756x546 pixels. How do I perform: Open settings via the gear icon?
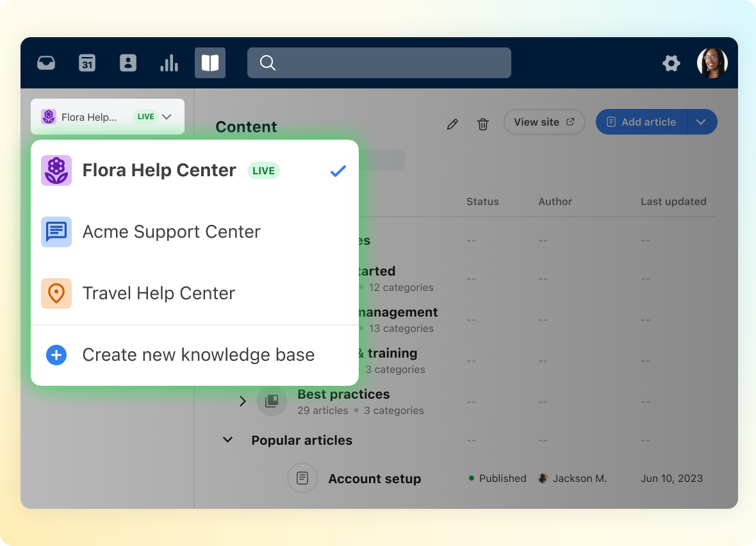coord(671,63)
